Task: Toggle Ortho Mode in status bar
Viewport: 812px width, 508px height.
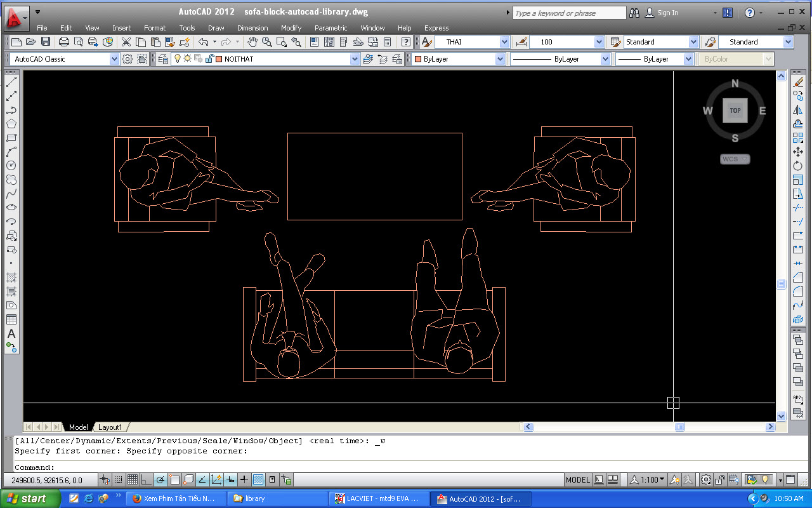Action: 147,479
